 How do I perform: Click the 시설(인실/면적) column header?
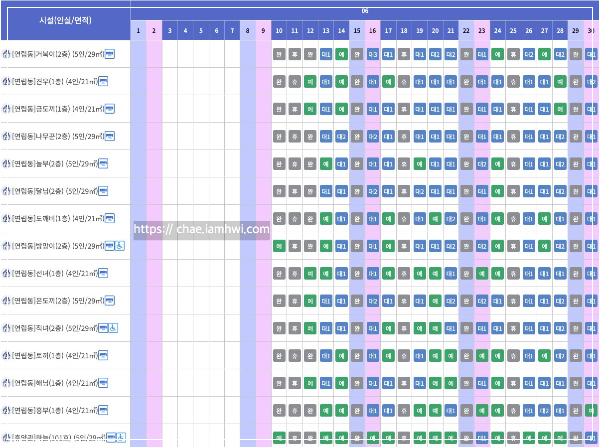(65, 21)
